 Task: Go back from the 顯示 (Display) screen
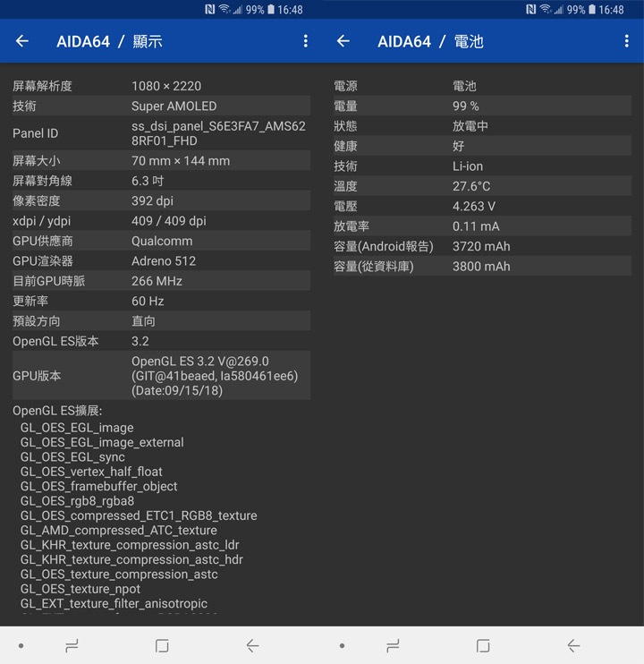(x=22, y=41)
